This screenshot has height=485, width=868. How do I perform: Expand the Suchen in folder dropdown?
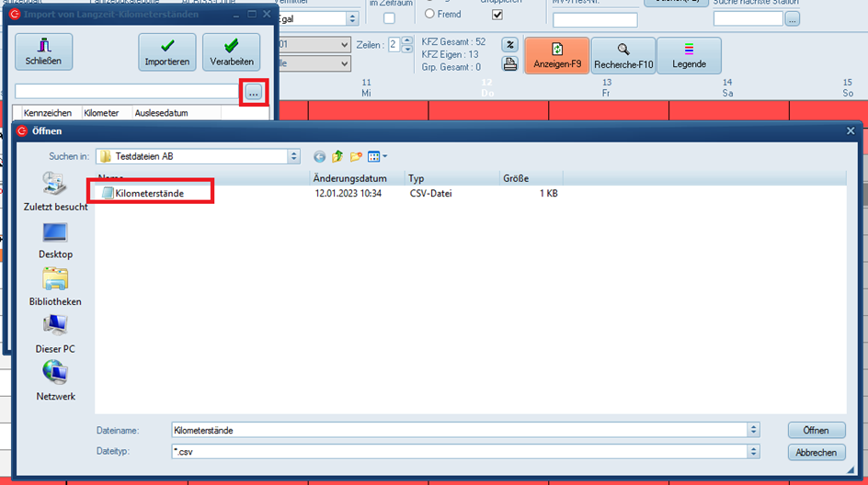point(294,156)
